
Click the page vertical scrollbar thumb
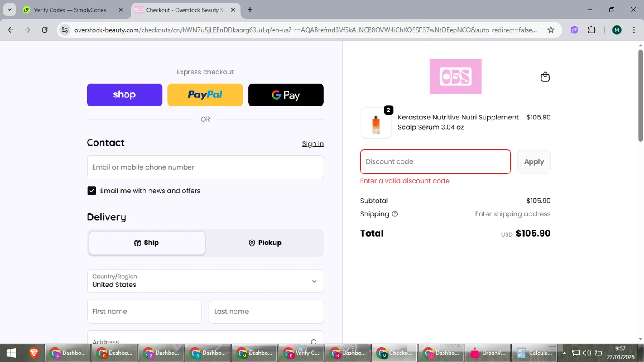pos(640,95)
